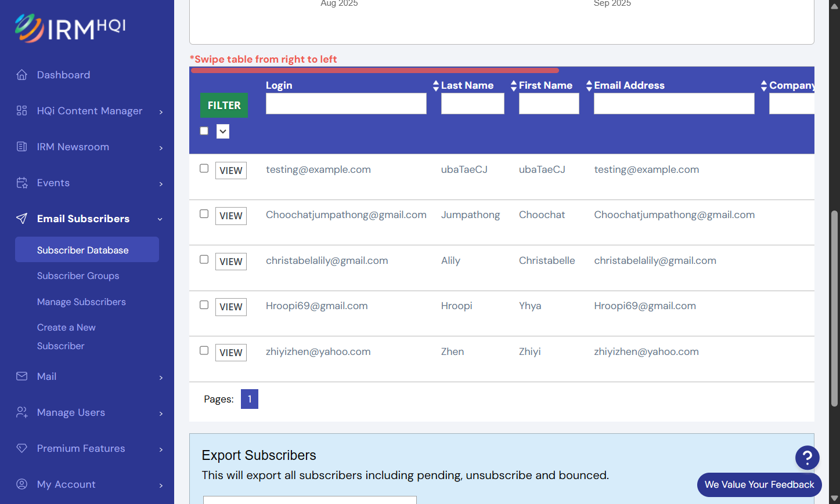Click the HQi Content Manager grid icon

[22, 111]
